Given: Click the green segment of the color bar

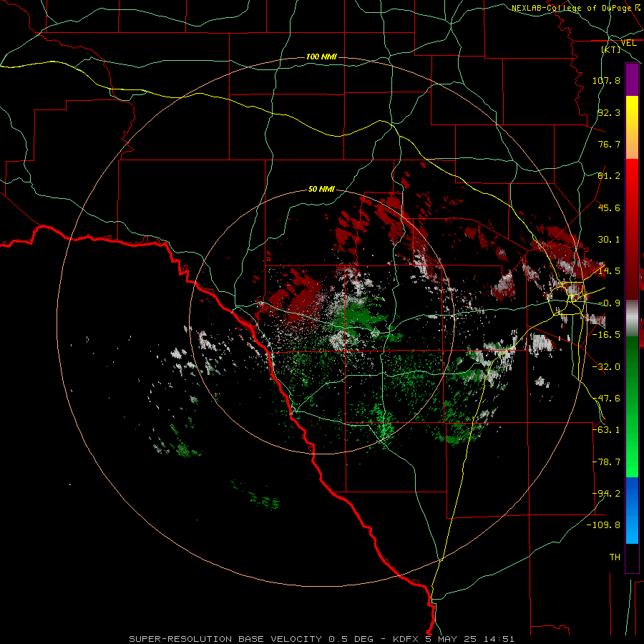Looking at the screenshot, I should pyautogui.click(x=632, y=406).
